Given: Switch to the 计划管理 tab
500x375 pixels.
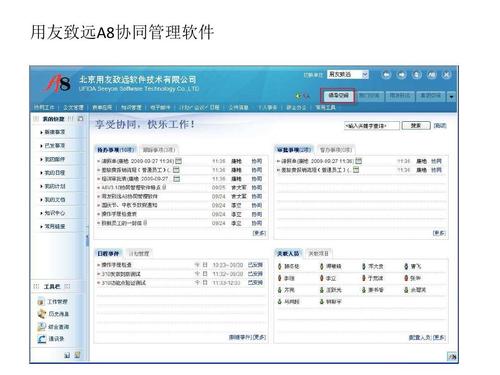Looking at the screenshot, I should pos(139,254).
